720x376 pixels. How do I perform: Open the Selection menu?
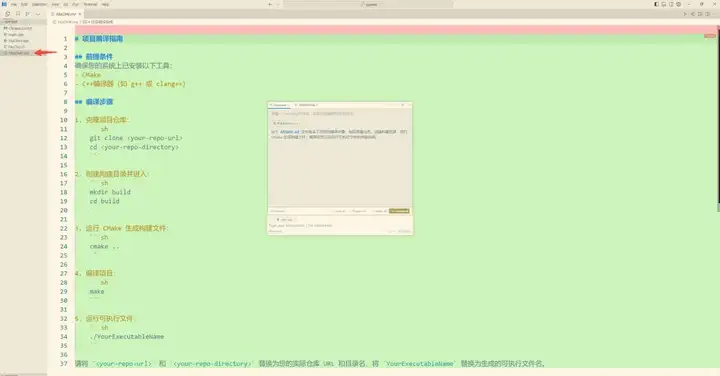click(x=39, y=5)
